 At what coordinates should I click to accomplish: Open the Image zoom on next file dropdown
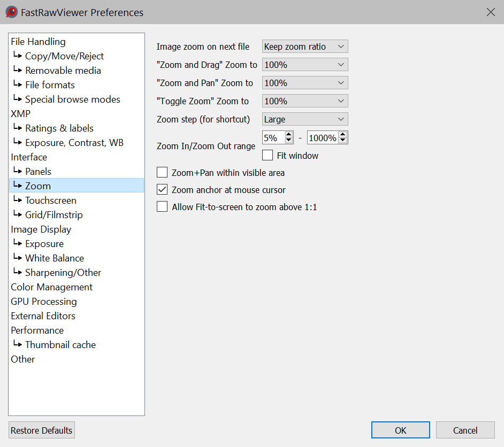click(x=305, y=47)
